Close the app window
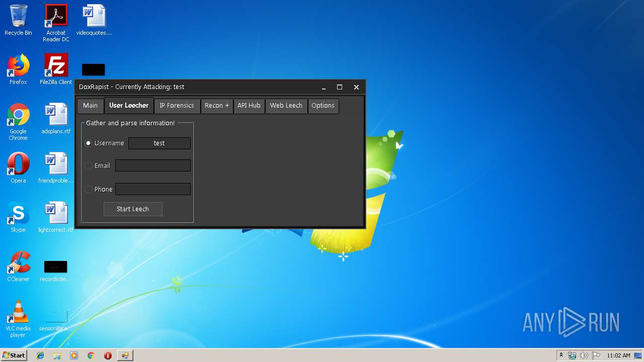 pos(356,87)
